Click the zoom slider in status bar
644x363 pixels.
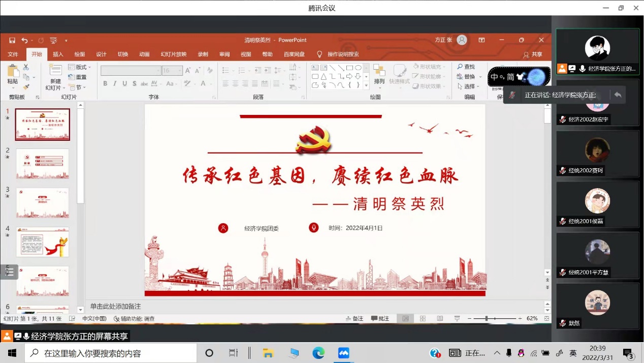487,319
